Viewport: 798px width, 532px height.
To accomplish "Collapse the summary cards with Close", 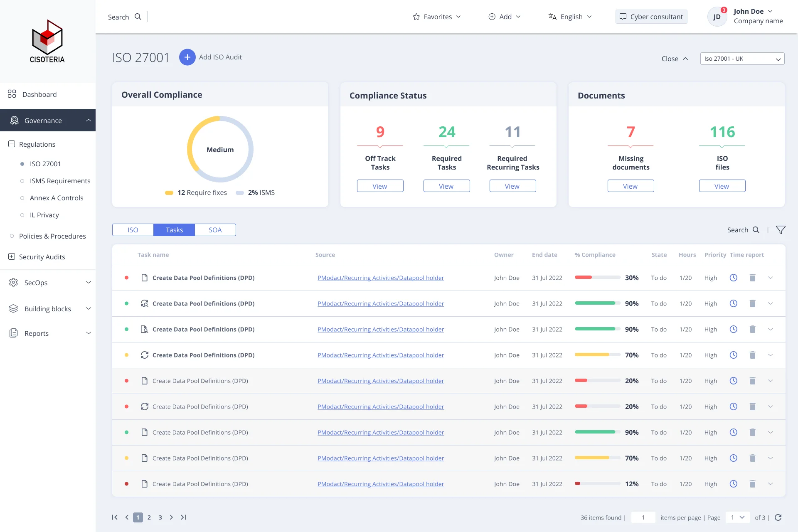I will tap(675, 59).
